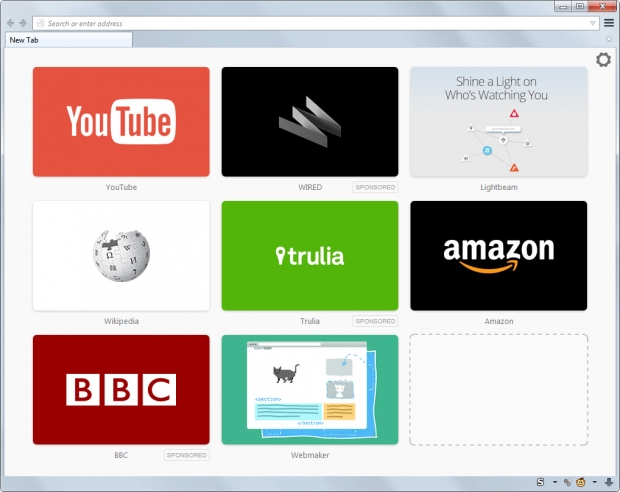620x492 pixels.
Task: Open the YouTube tile
Action: [121, 122]
